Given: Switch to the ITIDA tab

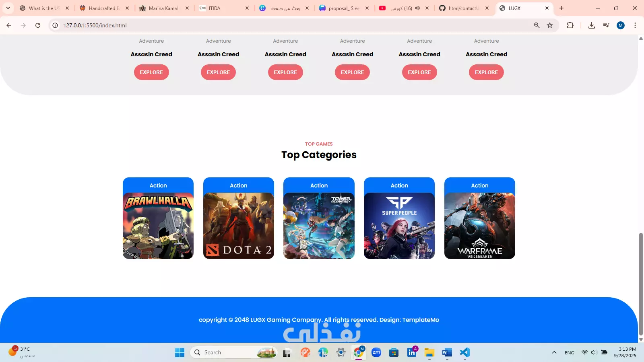Looking at the screenshot, I should [224, 8].
